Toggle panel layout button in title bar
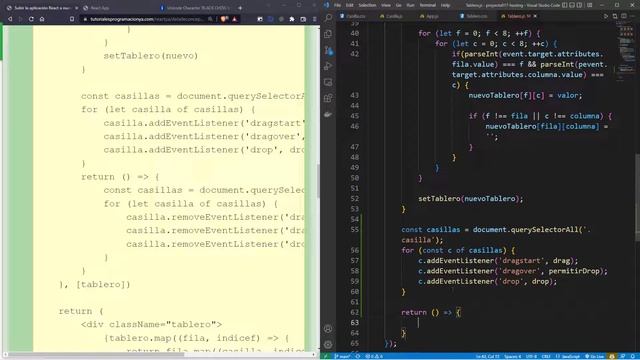640x360 pixels. pos(572,5)
